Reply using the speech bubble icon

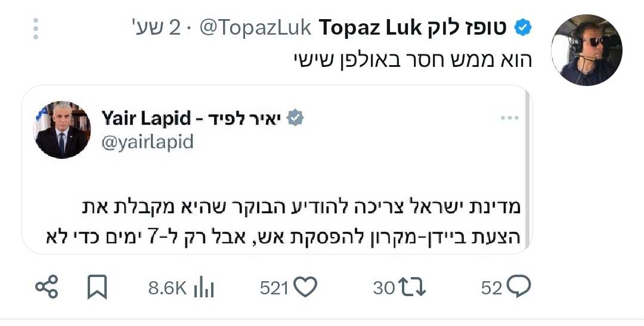[x=518, y=288]
